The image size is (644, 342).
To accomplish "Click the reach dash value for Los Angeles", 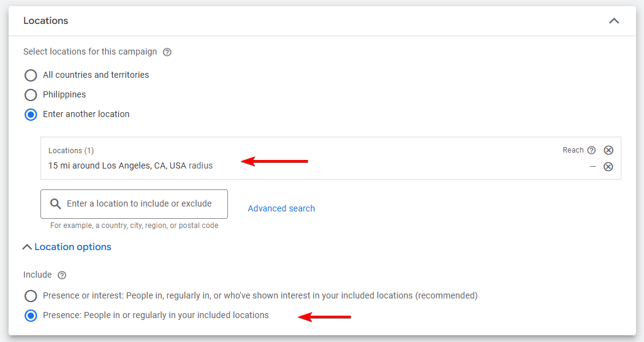I will [x=593, y=167].
